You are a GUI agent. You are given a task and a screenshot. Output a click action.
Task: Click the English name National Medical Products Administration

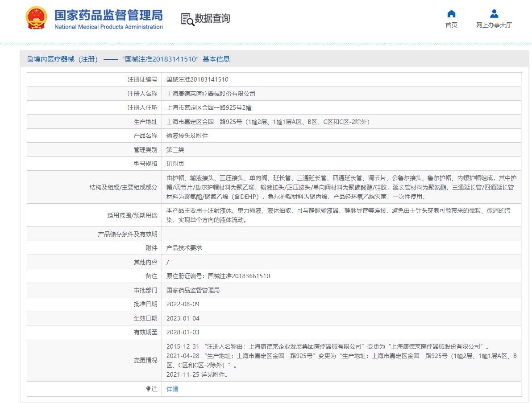click(x=108, y=27)
